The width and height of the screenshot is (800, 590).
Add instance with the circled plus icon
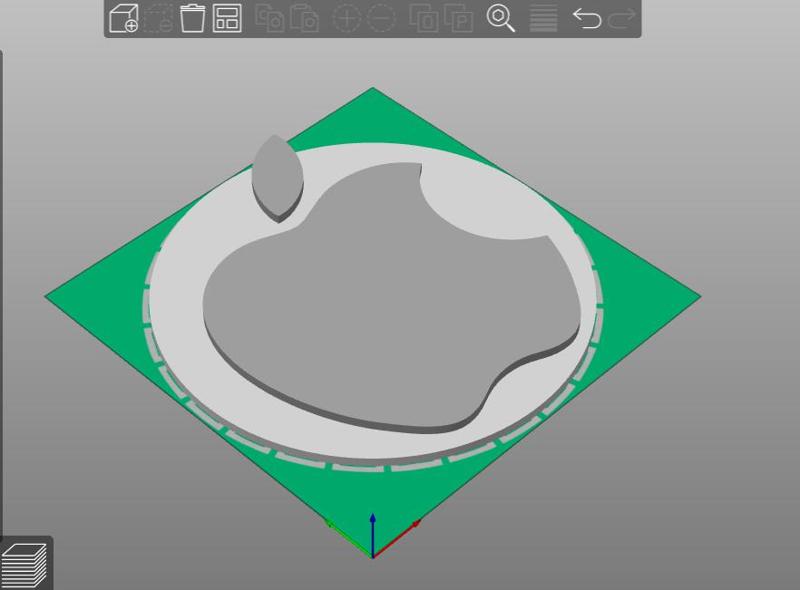coord(346,18)
